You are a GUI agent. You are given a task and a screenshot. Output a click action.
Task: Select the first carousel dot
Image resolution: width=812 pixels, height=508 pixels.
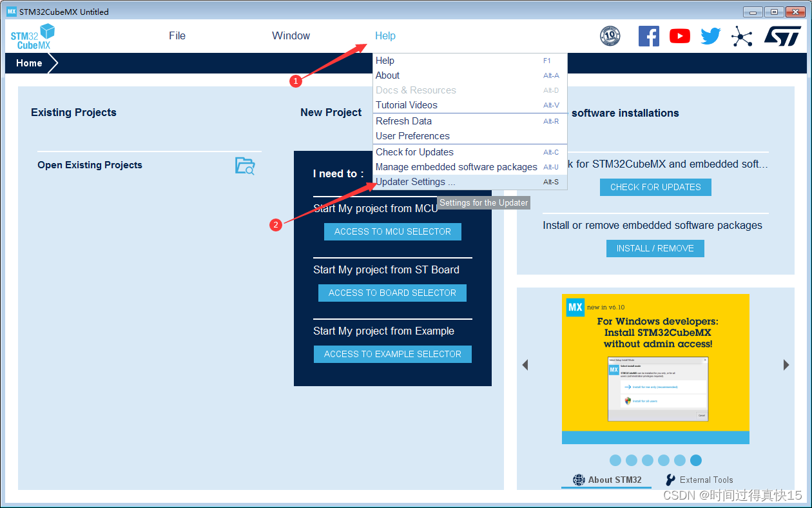pos(615,460)
